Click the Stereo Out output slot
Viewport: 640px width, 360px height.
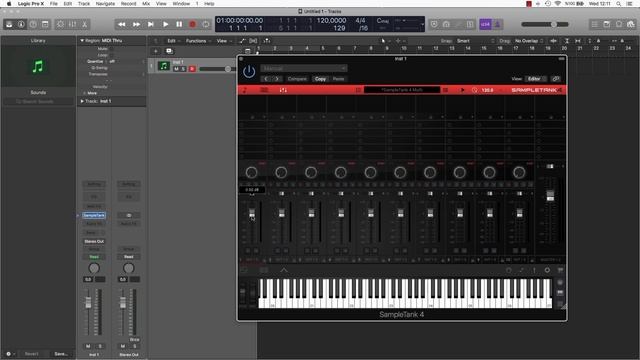[94, 241]
